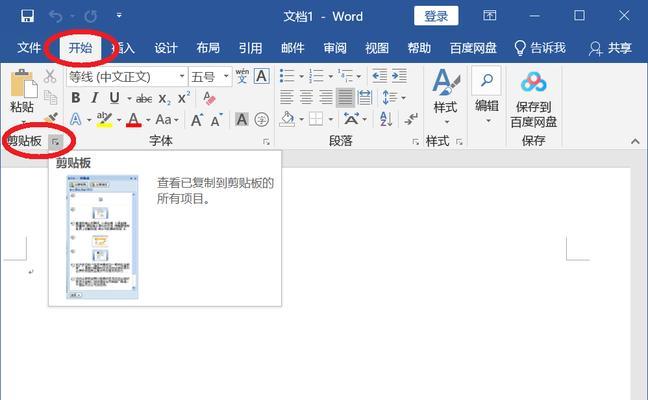Click the 共享 share button

tap(610, 48)
